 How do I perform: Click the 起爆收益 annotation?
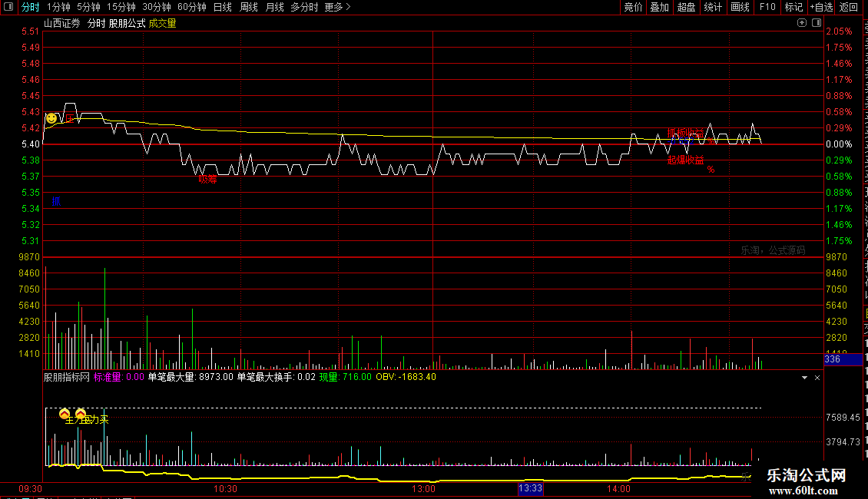(685, 160)
